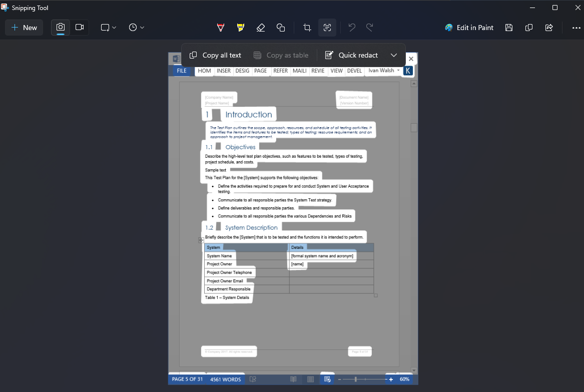Open the shapes tool

pos(281,28)
